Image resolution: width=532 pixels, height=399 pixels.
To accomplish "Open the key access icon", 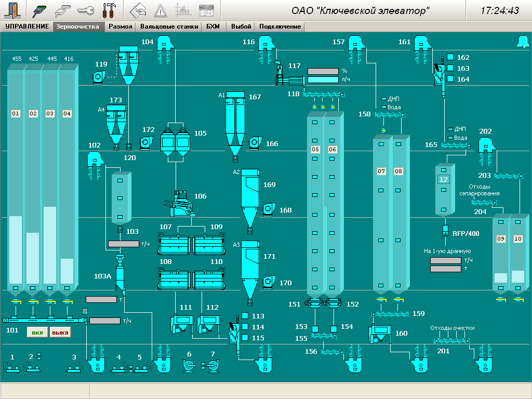I will click(86, 10).
